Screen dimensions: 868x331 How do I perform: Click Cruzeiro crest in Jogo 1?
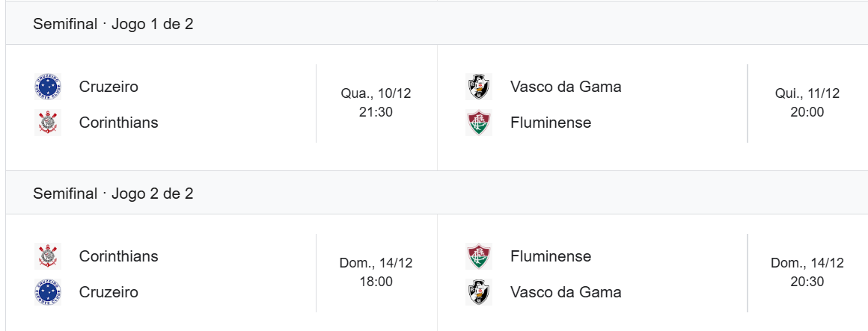[48, 87]
